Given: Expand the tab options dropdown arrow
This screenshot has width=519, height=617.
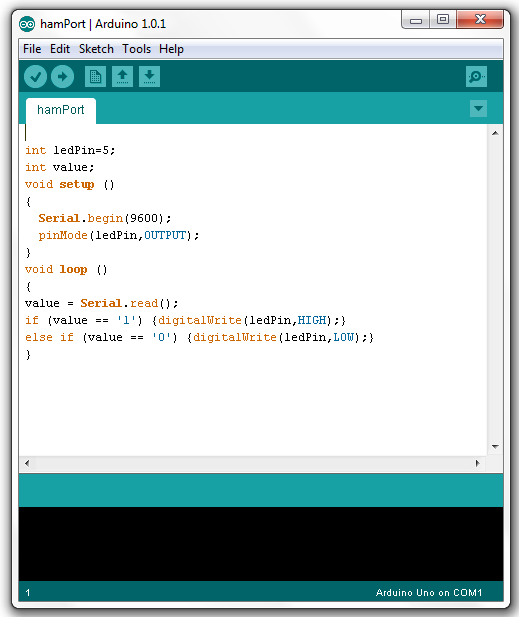Looking at the screenshot, I should click(478, 109).
